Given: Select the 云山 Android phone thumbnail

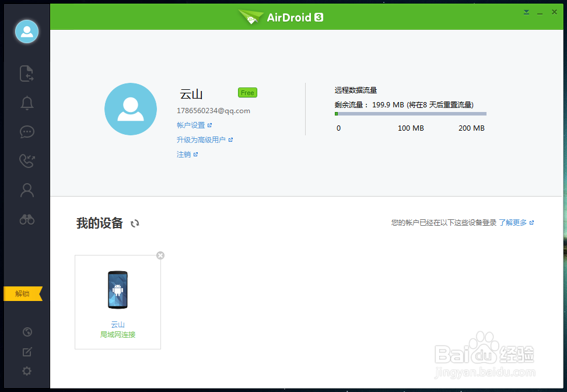Looking at the screenshot, I should 118,290.
